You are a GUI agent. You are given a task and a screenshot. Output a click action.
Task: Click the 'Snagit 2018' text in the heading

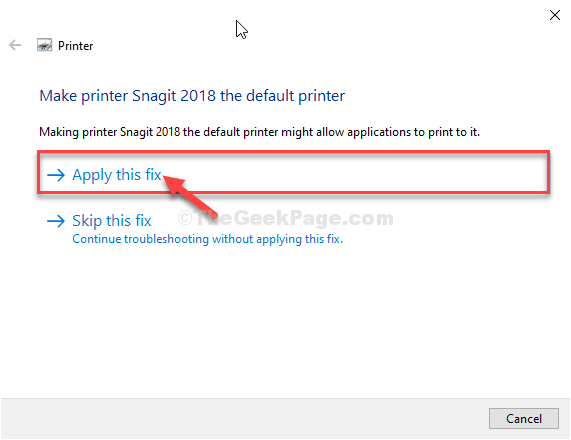(174, 96)
